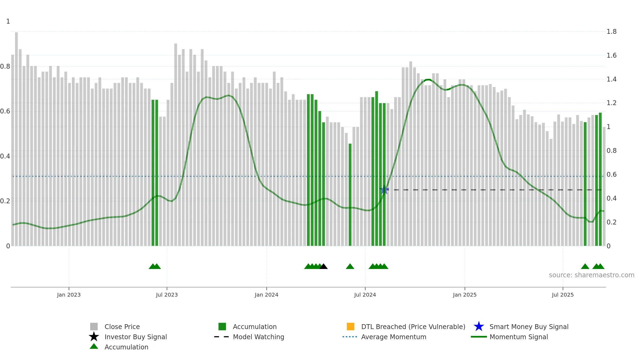Click the Jul 2025 axis label
The image size is (644, 362).
tap(563, 295)
